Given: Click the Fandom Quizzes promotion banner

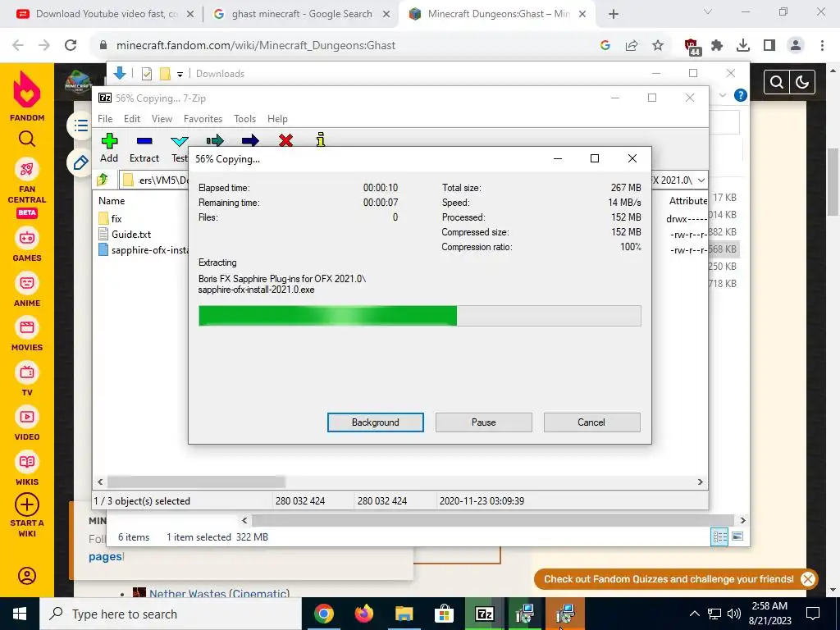Looking at the screenshot, I should (669, 579).
